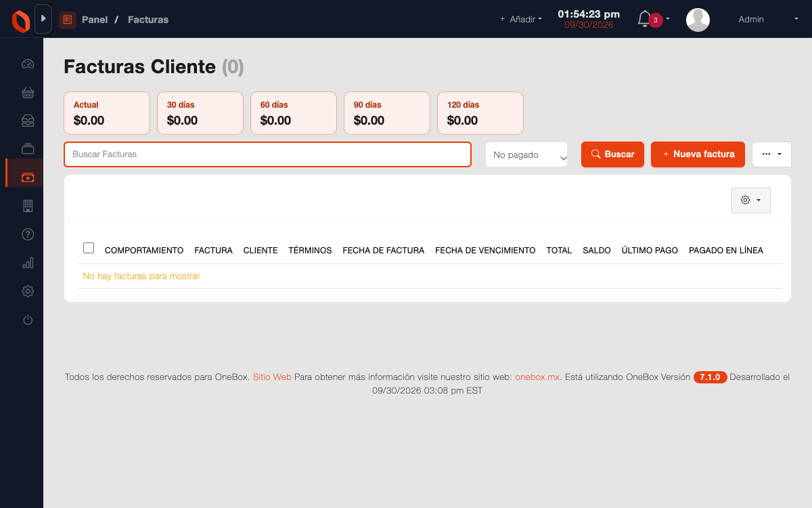
Task: Open the onebox.mx footer link
Action: (537, 377)
